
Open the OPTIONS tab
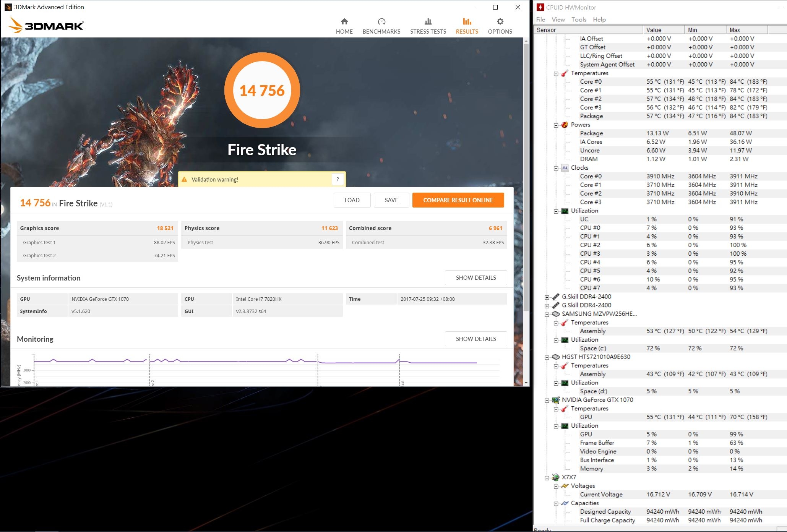pyautogui.click(x=500, y=26)
